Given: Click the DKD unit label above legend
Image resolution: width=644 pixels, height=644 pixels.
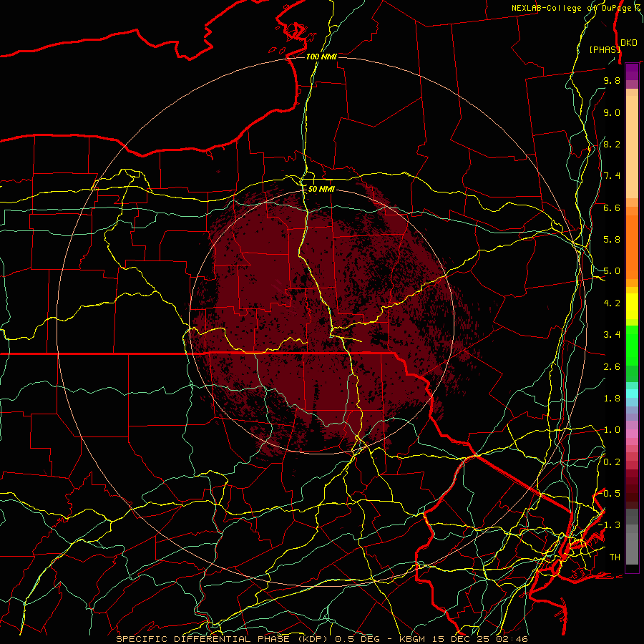Looking at the screenshot, I should (629, 43).
